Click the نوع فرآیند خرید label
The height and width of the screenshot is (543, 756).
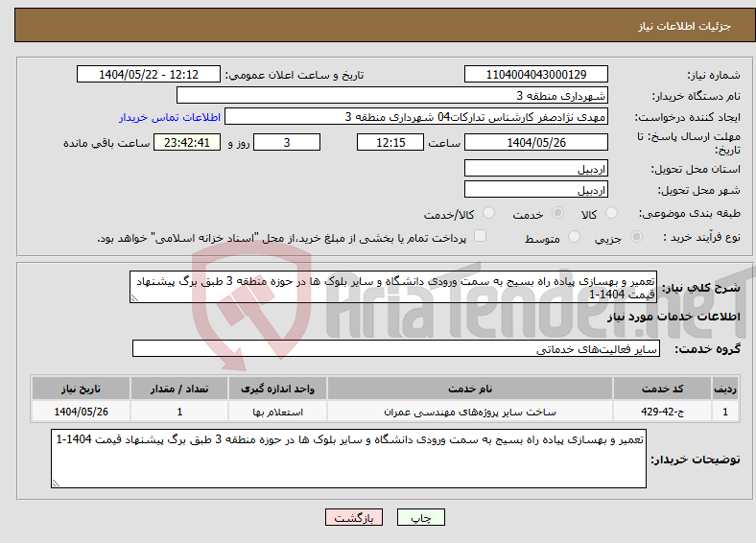[x=702, y=237]
